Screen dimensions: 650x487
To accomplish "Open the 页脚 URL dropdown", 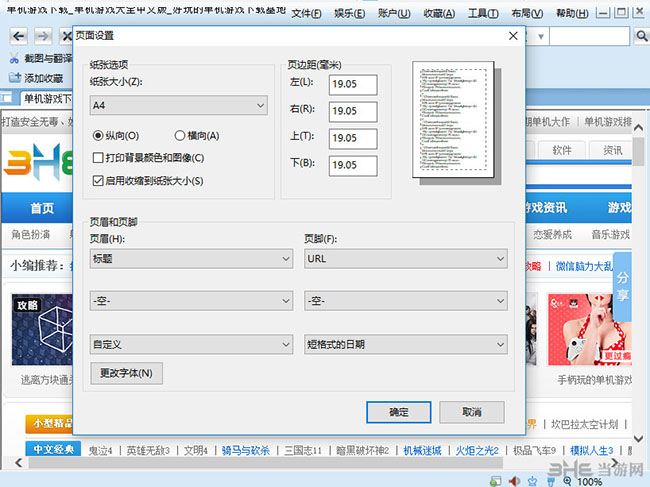I will [406, 259].
